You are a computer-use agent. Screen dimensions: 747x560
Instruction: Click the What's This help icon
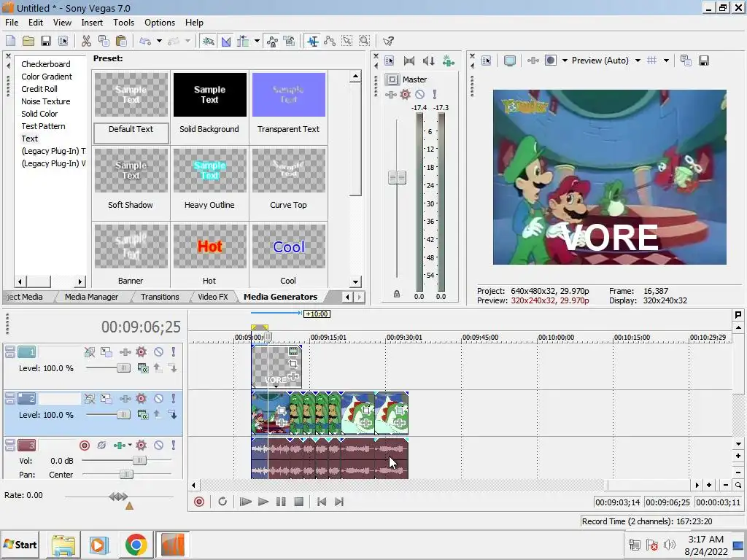pos(388,41)
